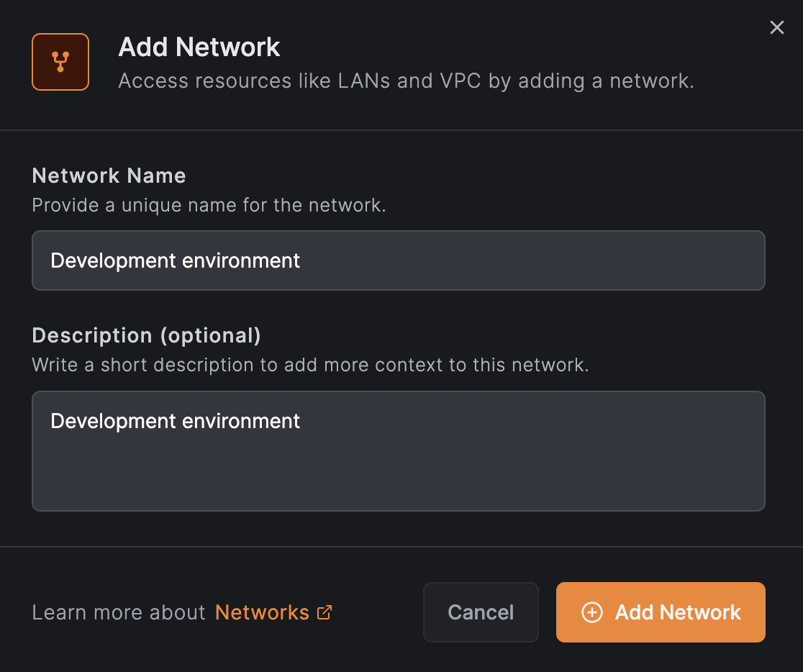
Task: Click the orange network branch icon
Action: click(60, 62)
